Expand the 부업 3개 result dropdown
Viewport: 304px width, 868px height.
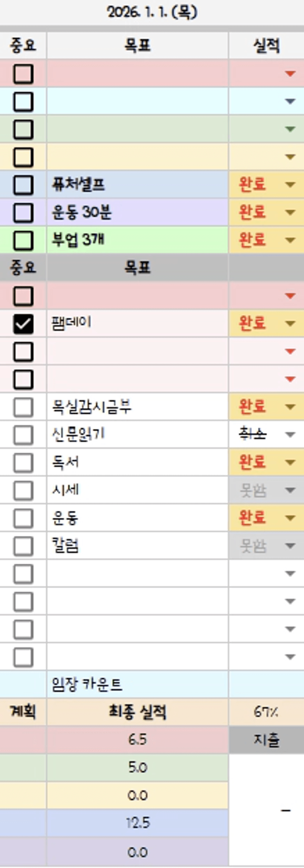click(290, 241)
